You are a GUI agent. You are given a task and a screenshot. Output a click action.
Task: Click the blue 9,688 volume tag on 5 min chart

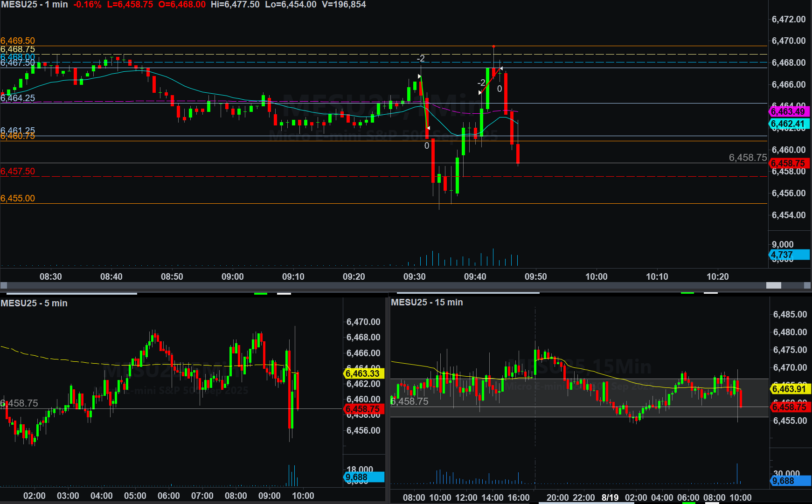[x=363, y=477]
